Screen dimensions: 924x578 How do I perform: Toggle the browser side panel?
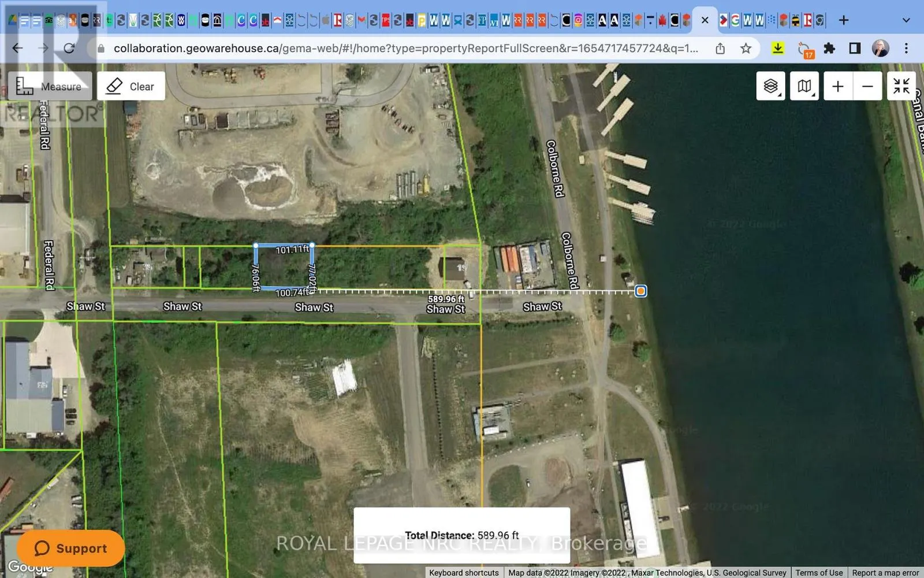[x=855, y=49]
